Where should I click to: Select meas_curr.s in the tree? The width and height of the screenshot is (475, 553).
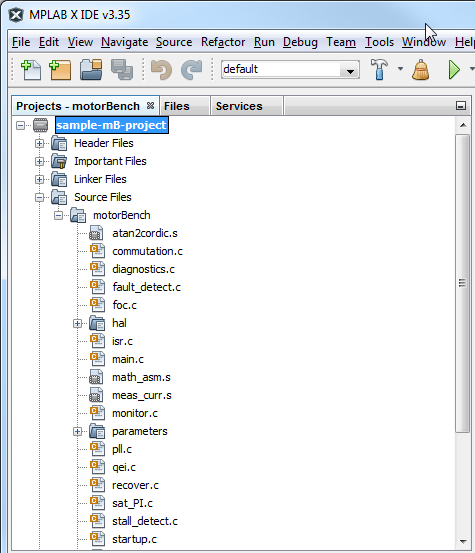(141, 395)
